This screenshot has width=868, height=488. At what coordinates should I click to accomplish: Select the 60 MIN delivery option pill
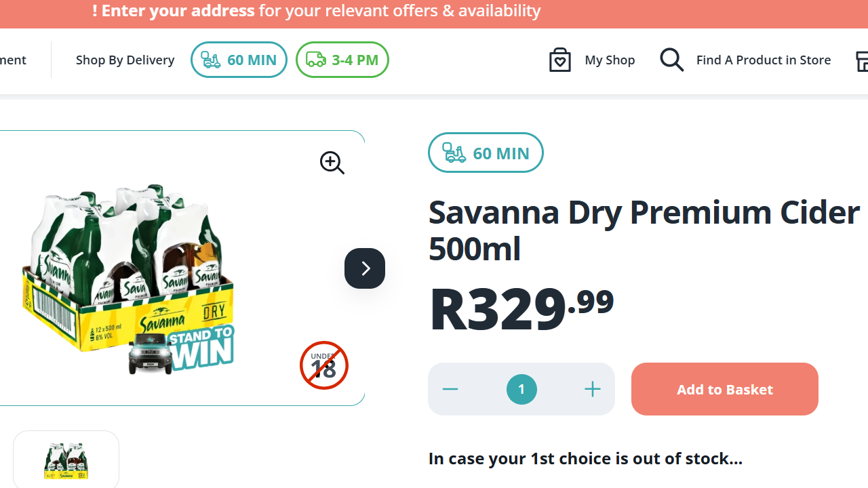coord(239,60)
